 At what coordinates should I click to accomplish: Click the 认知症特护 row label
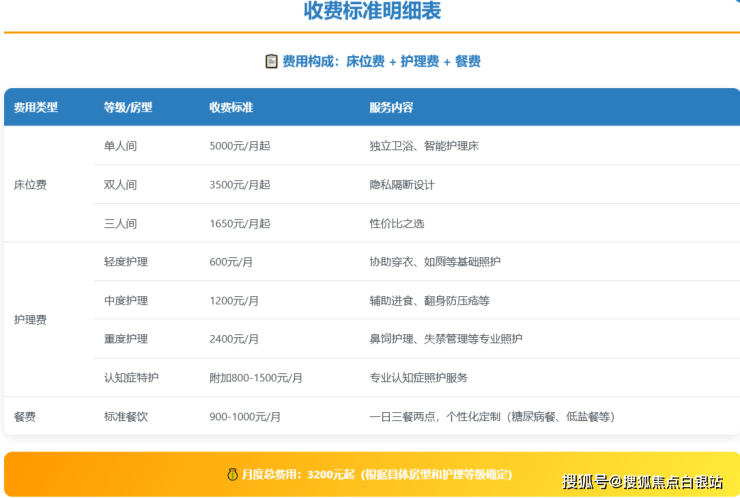point(131,378)
